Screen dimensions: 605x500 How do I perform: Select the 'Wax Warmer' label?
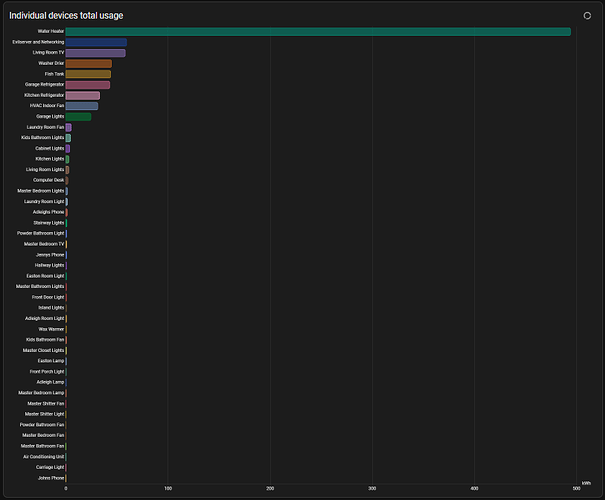point(51,329)
